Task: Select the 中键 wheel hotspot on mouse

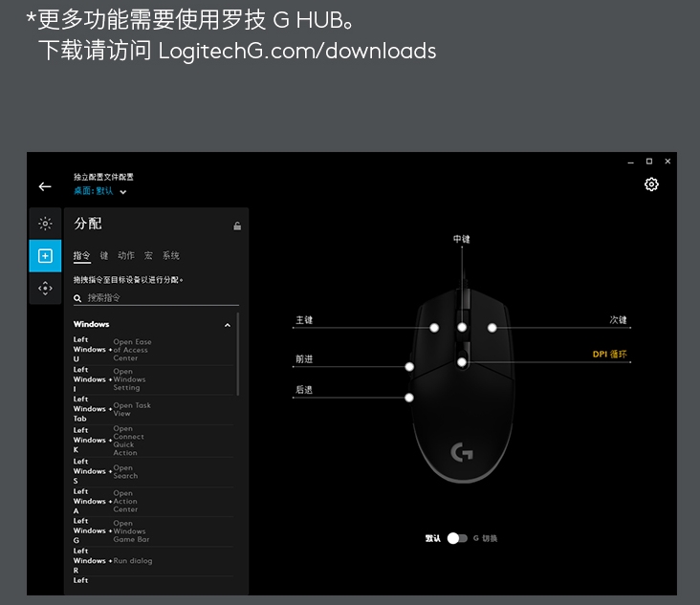Action: 462,328
